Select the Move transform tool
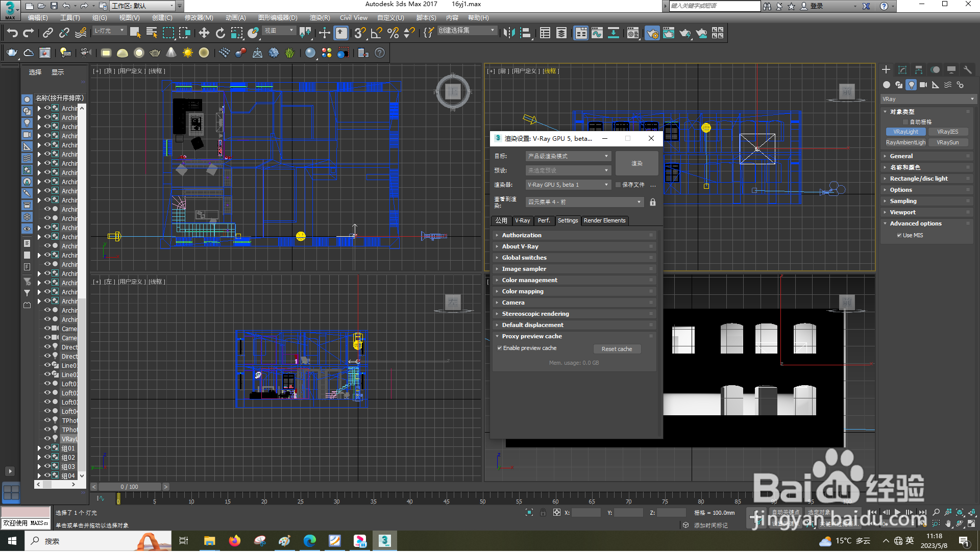The width and height of the screenshot is (980, 552). 204,34
